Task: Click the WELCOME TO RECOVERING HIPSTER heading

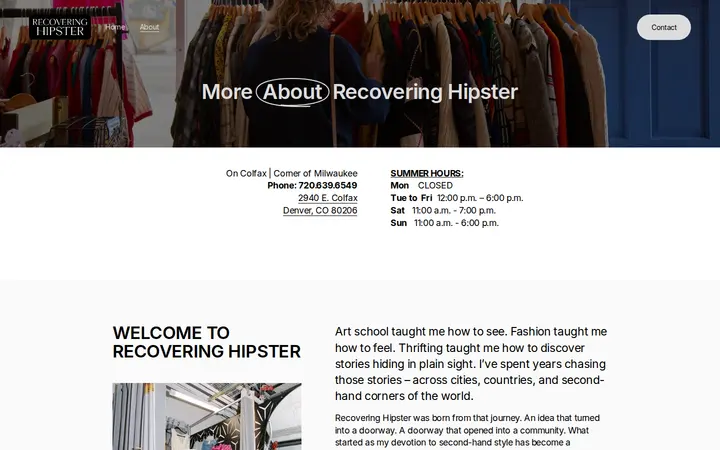Action: coord(207,342)
